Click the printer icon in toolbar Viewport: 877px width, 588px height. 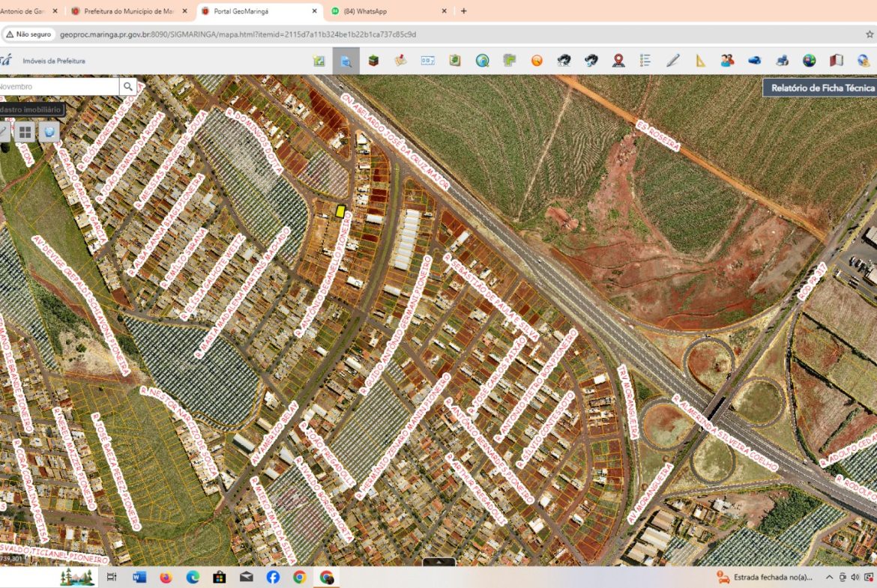coord(782,61)
